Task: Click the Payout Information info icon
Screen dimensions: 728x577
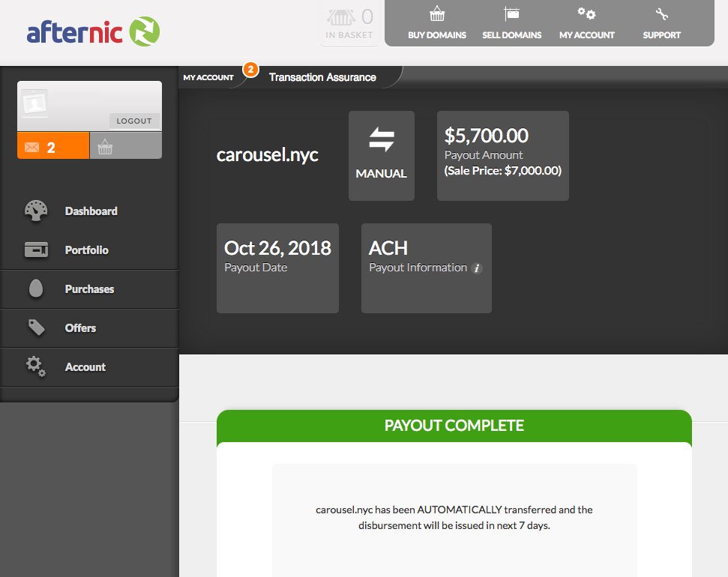Action: point(477,268)
